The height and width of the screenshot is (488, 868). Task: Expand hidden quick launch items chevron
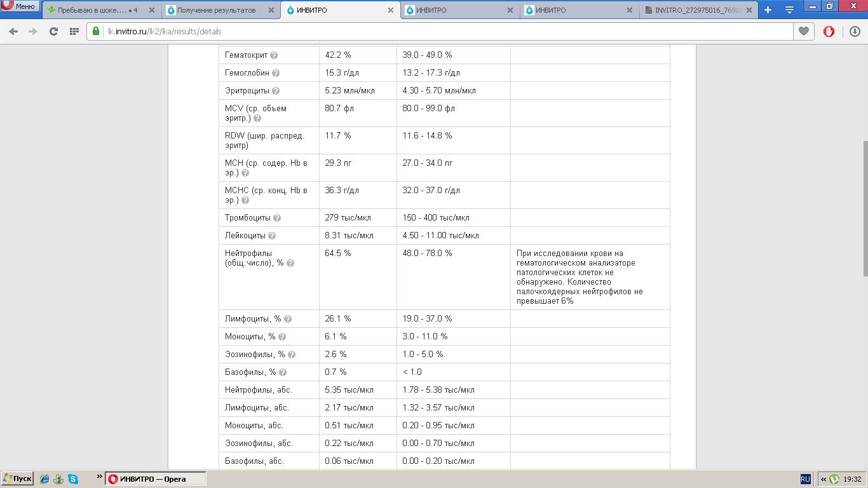pos(99,477)
